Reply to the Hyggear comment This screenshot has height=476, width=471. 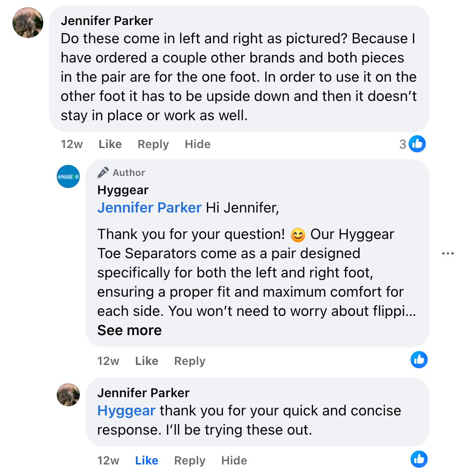pyautogui.click(x=189, y=361)
